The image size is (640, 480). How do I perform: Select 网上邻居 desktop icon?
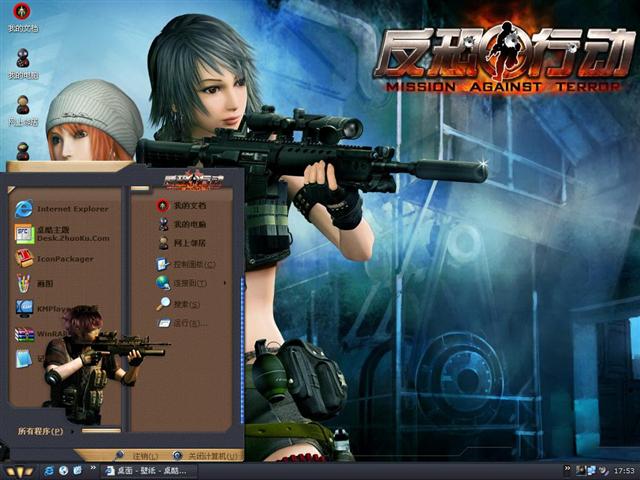(x=23, y=111)
